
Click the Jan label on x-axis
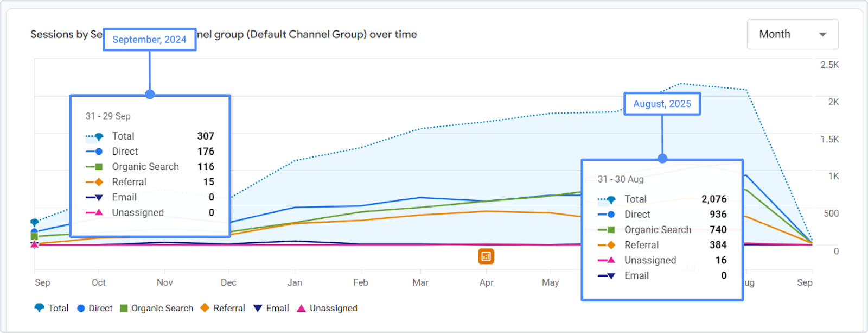click(x=295, y=282)
